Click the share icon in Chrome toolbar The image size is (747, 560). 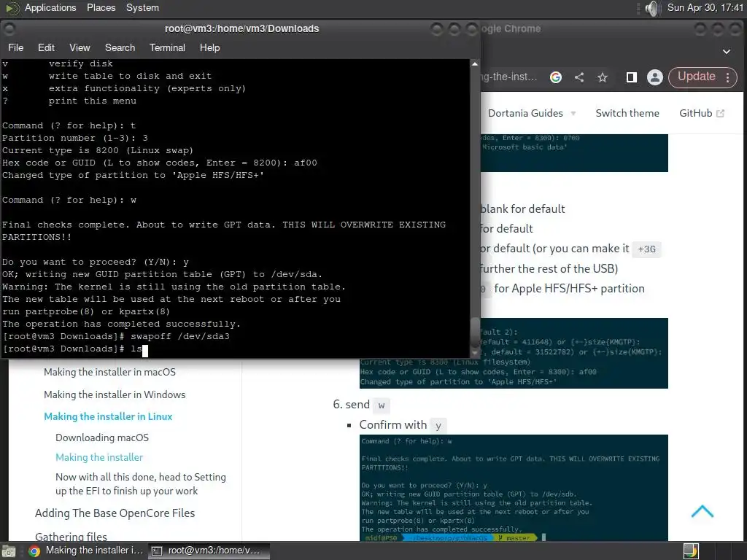(579, 77)
